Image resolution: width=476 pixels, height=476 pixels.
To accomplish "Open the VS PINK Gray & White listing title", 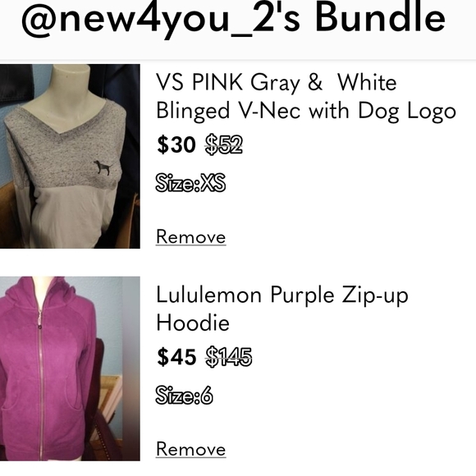I will pyautogui.click(x=306, y=97).
